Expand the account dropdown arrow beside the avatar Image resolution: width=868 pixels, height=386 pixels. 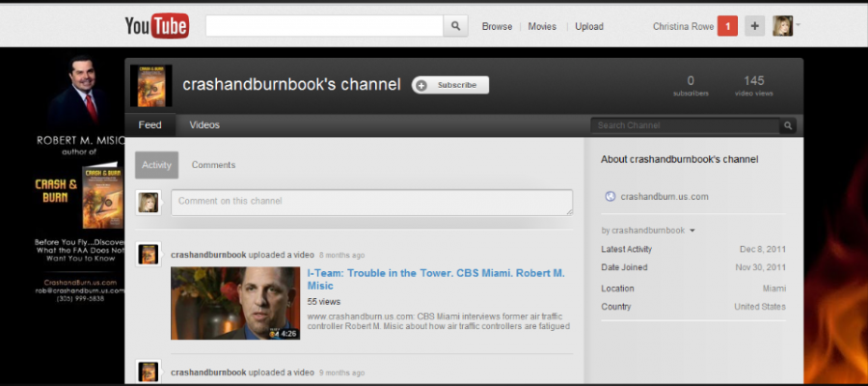pyautogui.click(x=799, y=24)
